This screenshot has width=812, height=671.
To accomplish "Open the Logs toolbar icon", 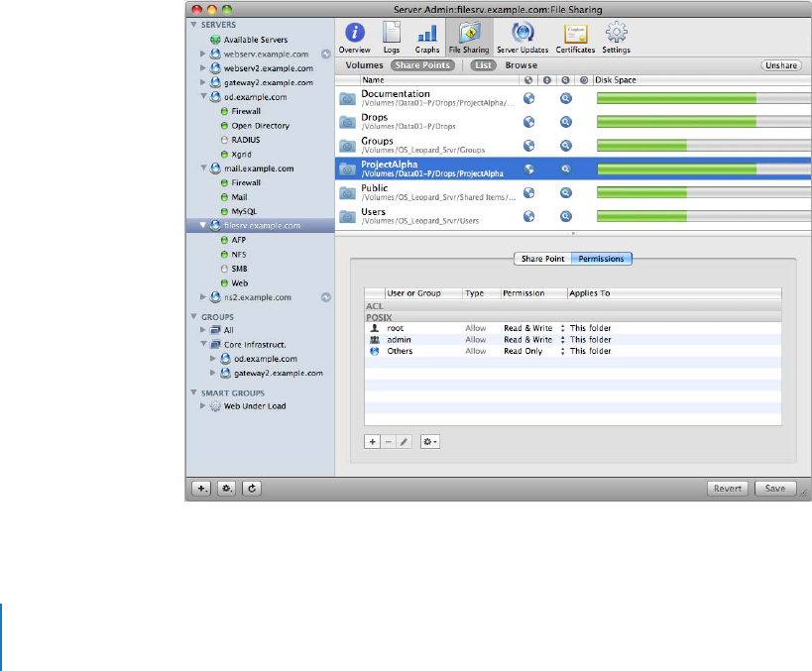I will pos(392,38).
